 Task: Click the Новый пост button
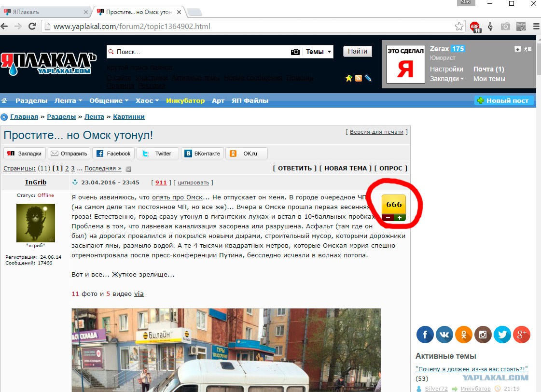tap(504, 101)
